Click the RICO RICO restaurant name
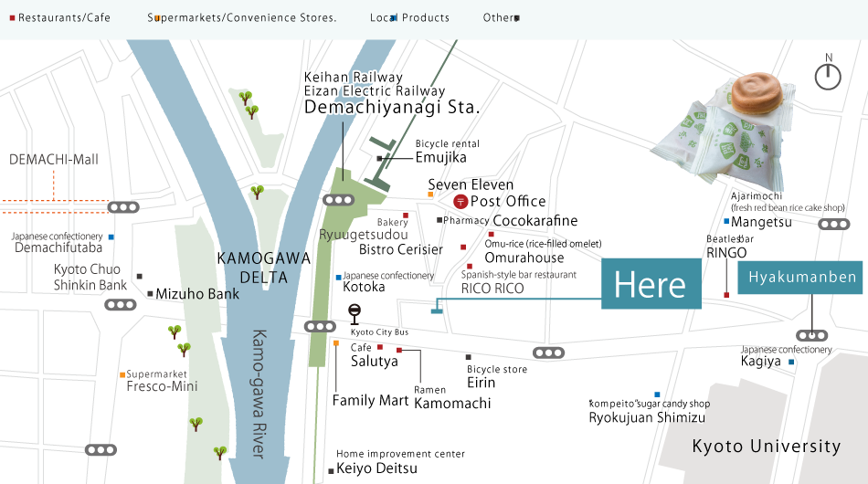The width and height of the screenshot is (868, 484). [x=492, y=289]
